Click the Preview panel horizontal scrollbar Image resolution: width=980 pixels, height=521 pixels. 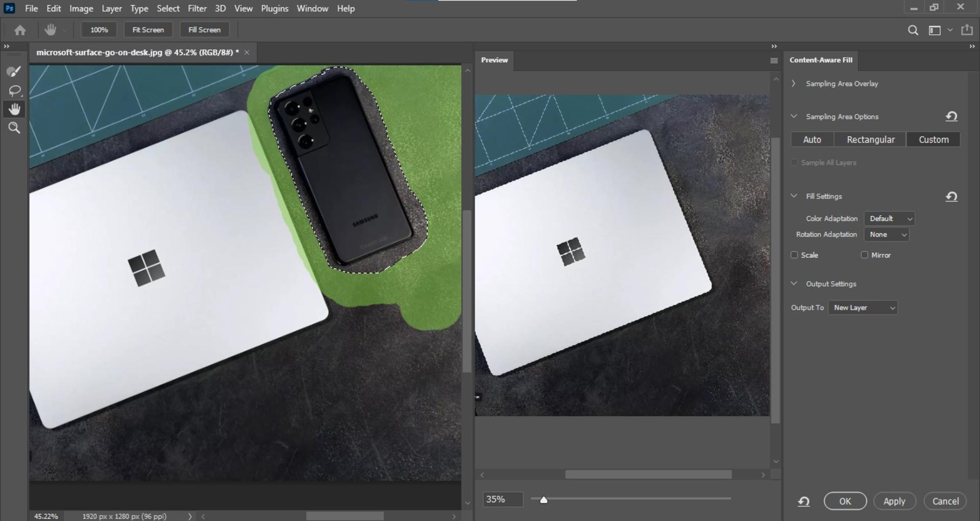tap(648, 475)
